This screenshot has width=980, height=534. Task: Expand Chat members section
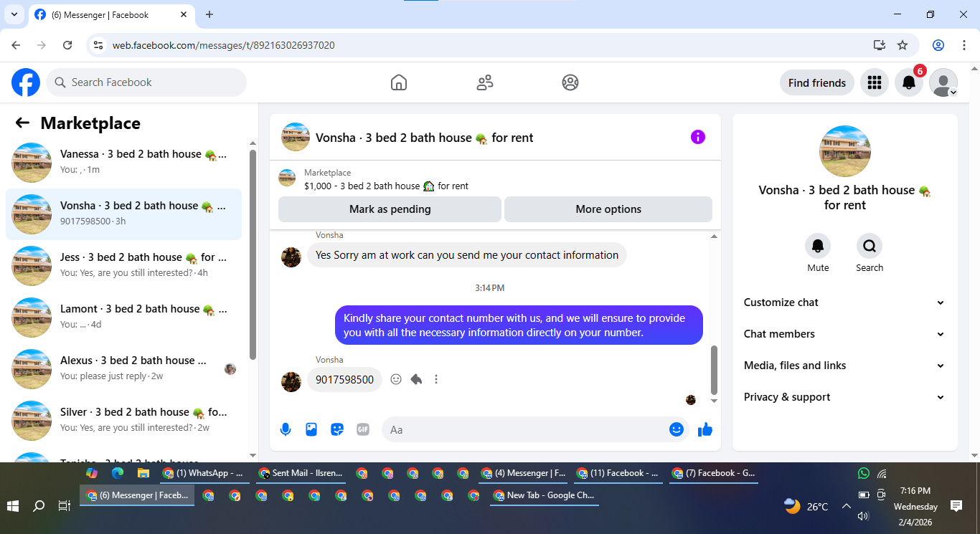(x=844, y=334)
